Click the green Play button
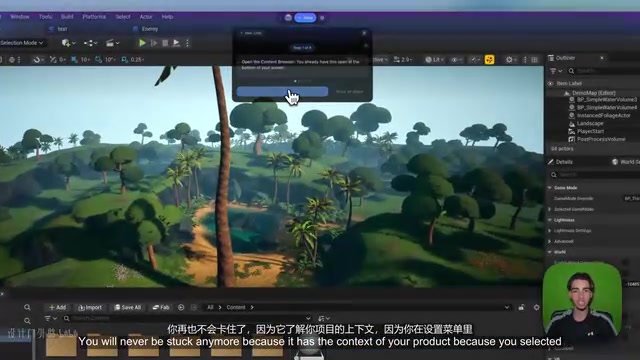Image resolution: width=640 pixels, height=360 pixels. [142, 43]
